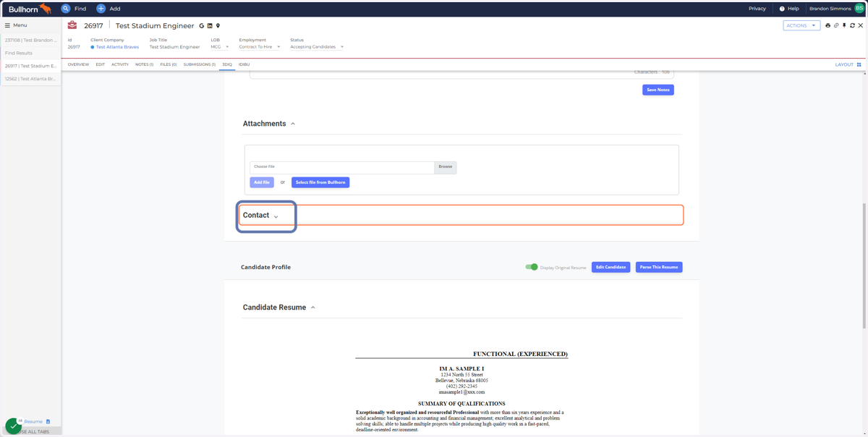The image size is (868, 437).
Task: Click the Bullhorn logo
Action: [x=30, y=9]
